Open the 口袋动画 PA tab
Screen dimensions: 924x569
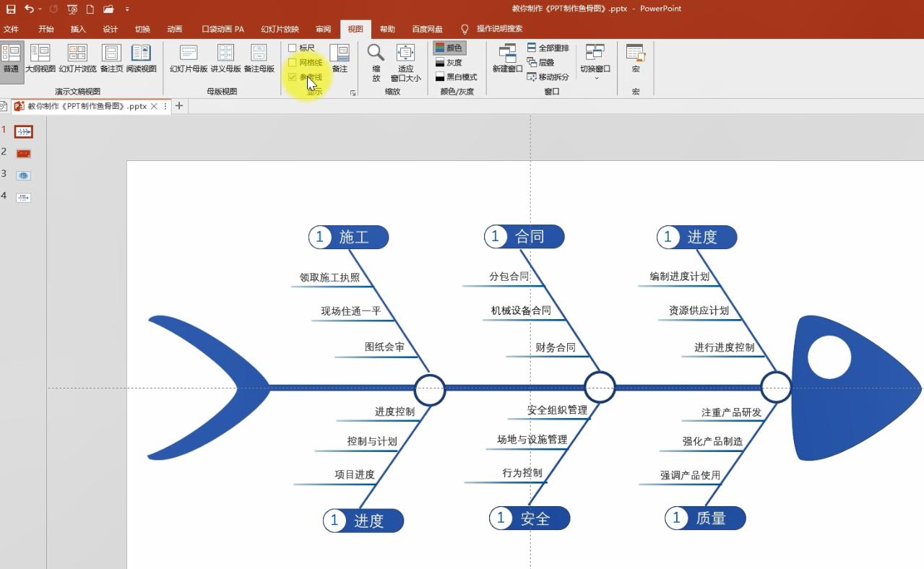pos(223,29)
